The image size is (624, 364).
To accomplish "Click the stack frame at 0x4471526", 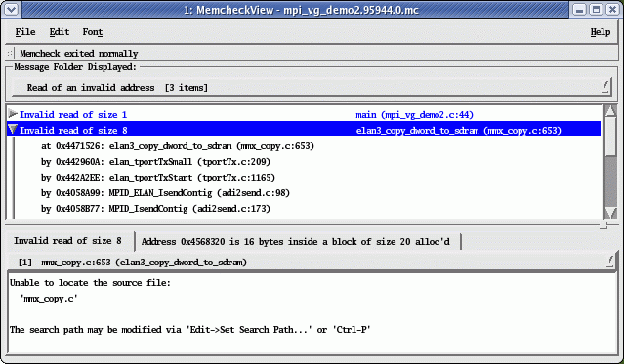I will pyautogui.click(x=178, y=146).
